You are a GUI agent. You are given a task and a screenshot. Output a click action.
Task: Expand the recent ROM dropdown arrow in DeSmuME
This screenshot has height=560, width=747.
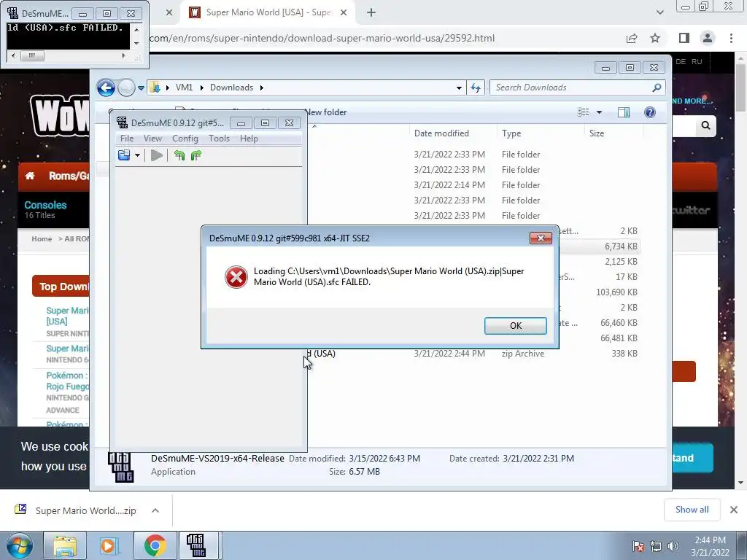pos(137,155)
